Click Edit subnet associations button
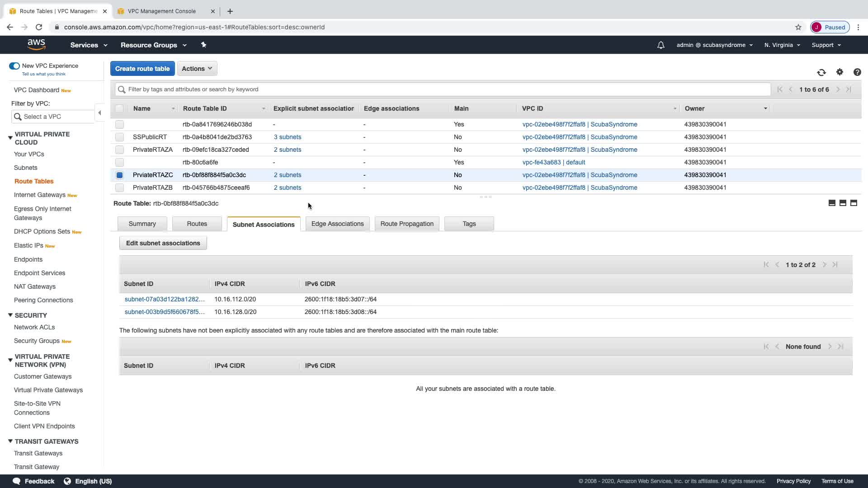The height and width of the screenshot is (488, 868). pos(163,243)
